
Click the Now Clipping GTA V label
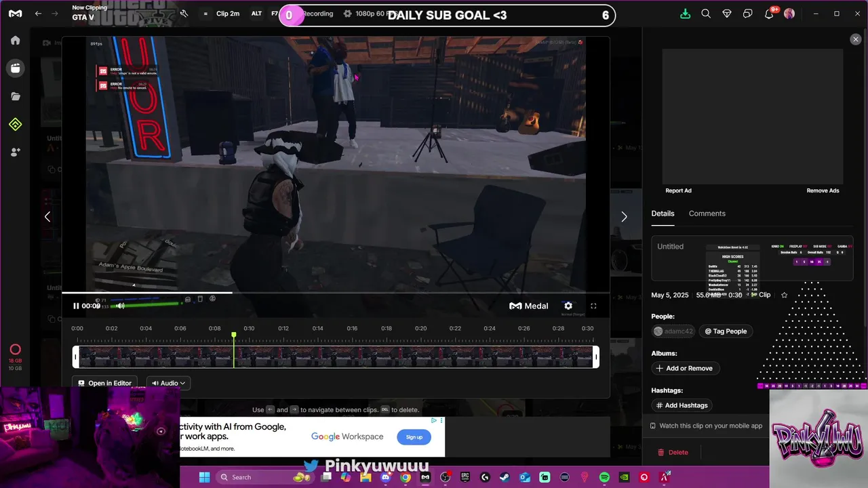tap(89, 13)
